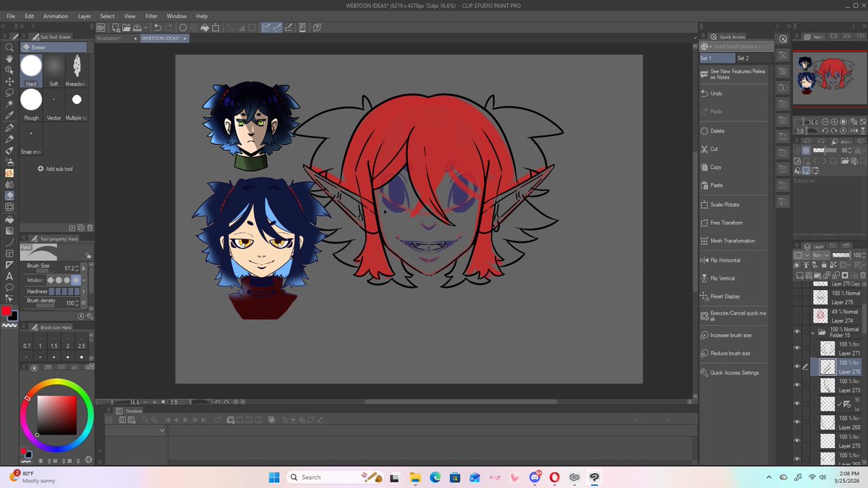The height and width of the screenshot is (488, 868).
Task: Show hidden Layer 274
Action: (x=797, y=316)
